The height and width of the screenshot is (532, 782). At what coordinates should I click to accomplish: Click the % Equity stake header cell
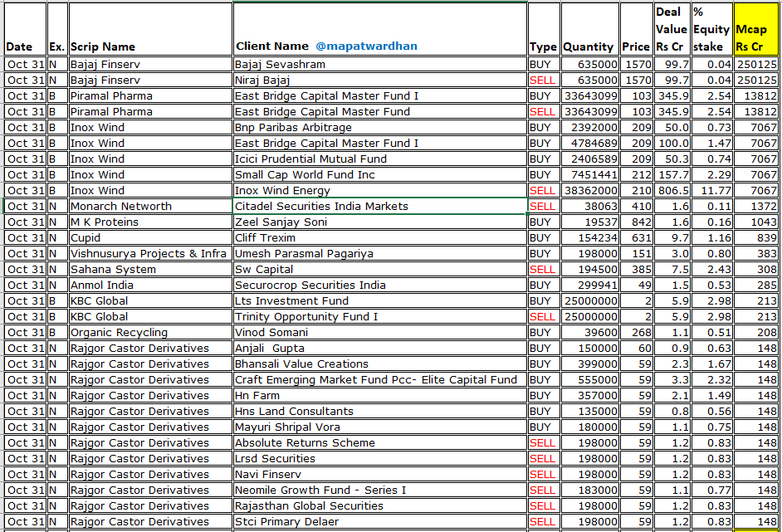(711, 29)
